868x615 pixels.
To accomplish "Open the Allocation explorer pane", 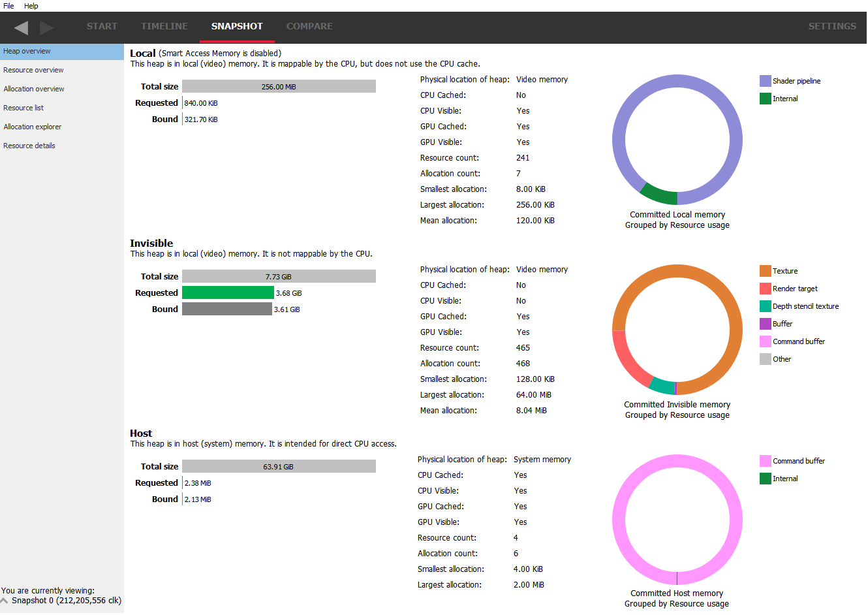I will click(32, 127).
